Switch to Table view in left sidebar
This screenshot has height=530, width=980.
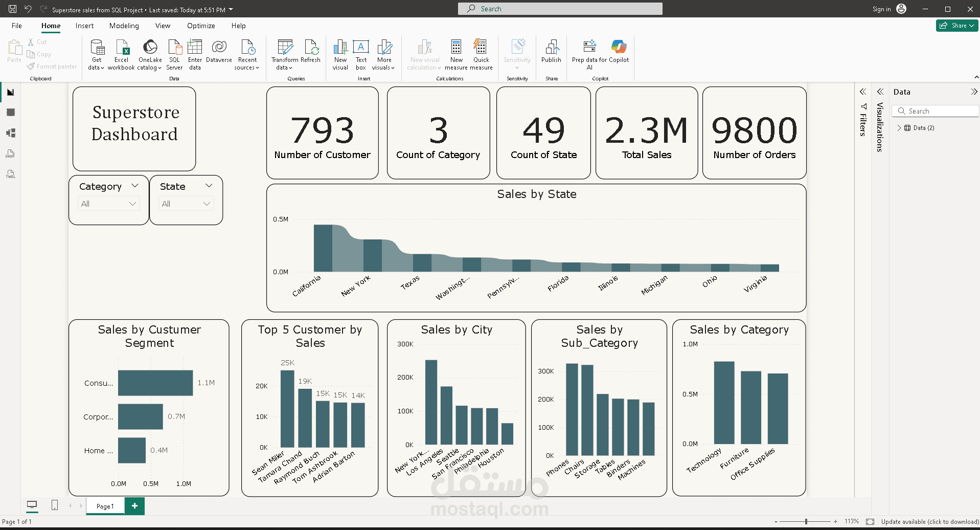click(x=11, y=113)
